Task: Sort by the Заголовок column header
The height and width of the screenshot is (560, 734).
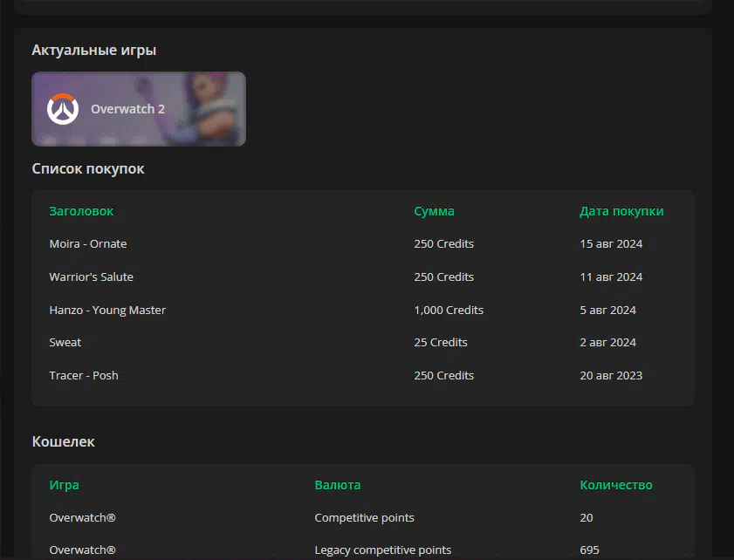Action: (81, 211)
